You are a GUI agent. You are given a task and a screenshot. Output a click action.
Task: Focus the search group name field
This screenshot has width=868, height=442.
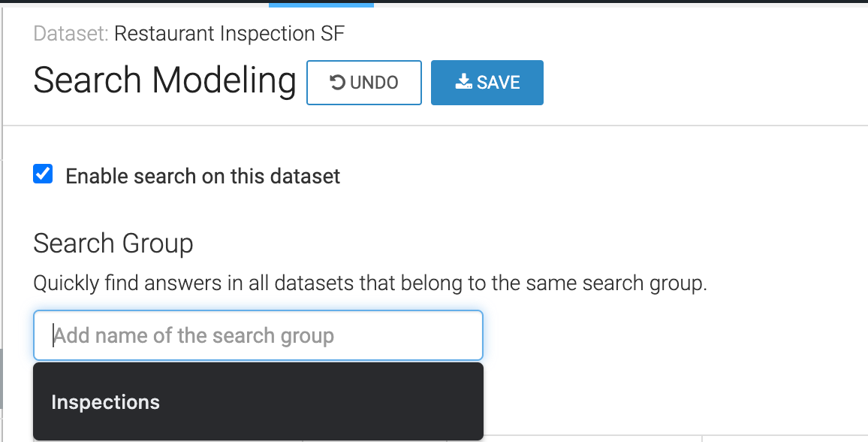click(x=258, y=335)
